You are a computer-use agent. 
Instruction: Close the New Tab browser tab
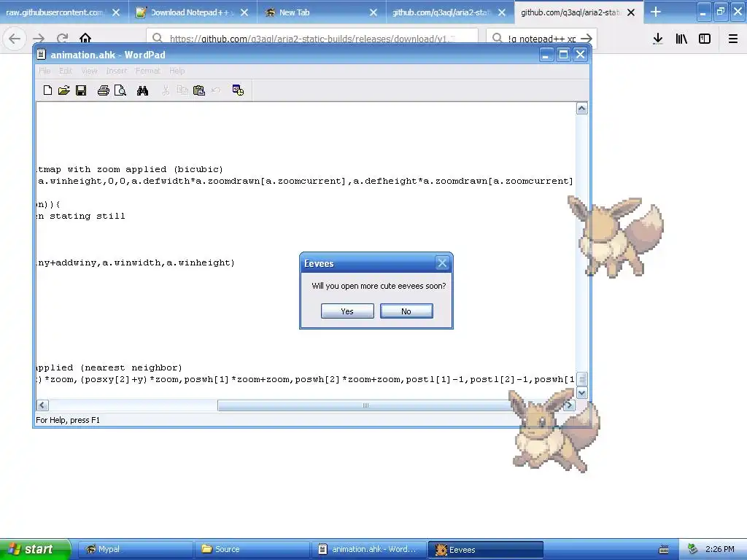click(373, 13)
